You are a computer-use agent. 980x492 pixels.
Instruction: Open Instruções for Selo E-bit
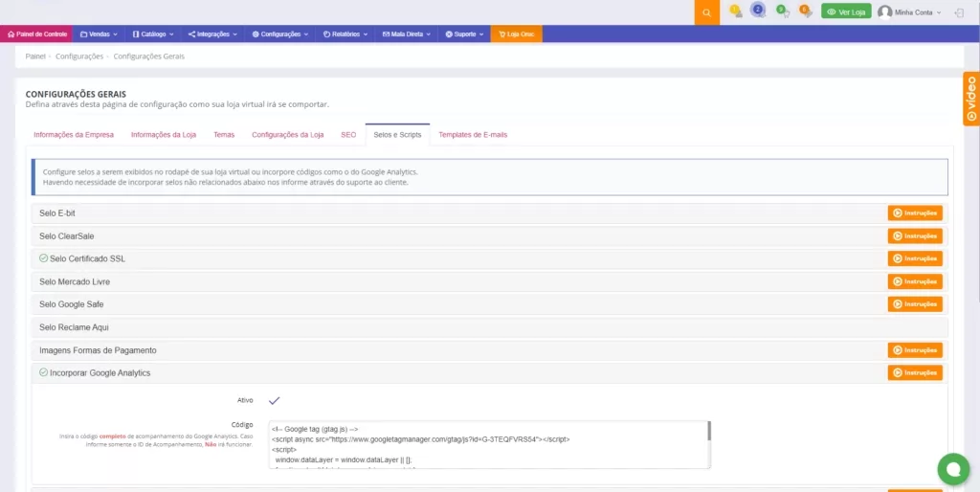point(915,213)
